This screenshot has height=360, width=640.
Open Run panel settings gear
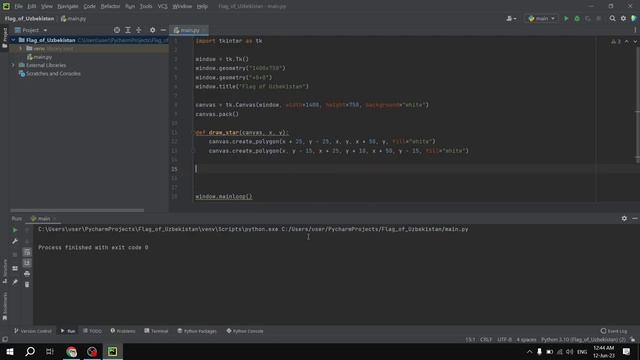point(624,219)
